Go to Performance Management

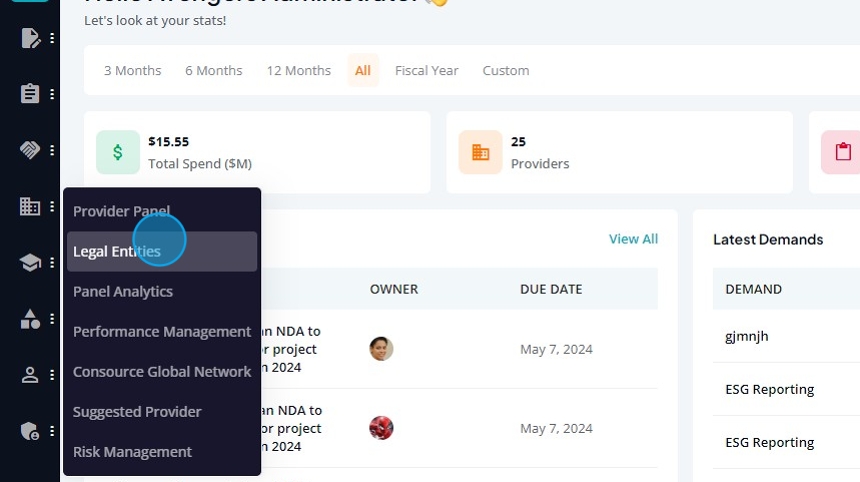(162, 331)
